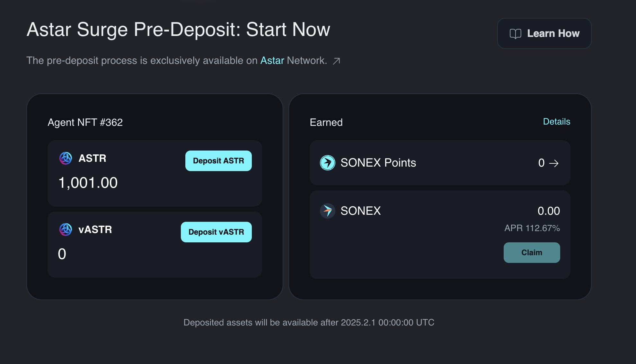Click the vASTR token logo icon

66,230
